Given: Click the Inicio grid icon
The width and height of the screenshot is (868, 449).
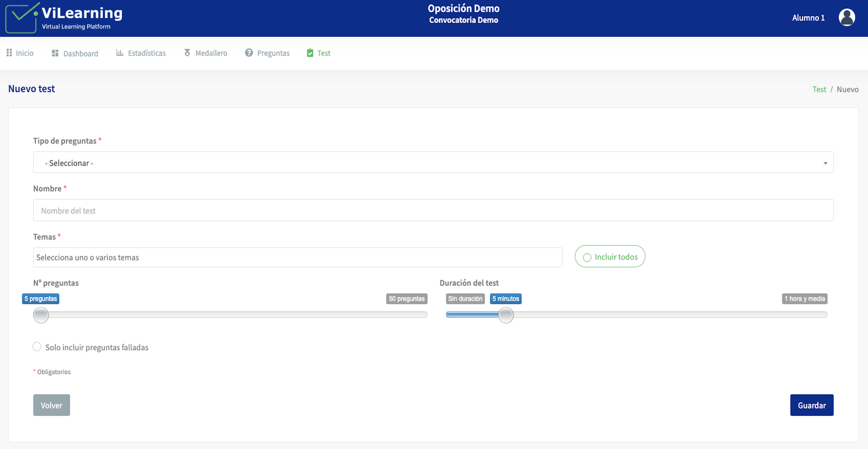Looking at the screenshot, I should pyautogui.click(x=9, y=53).
